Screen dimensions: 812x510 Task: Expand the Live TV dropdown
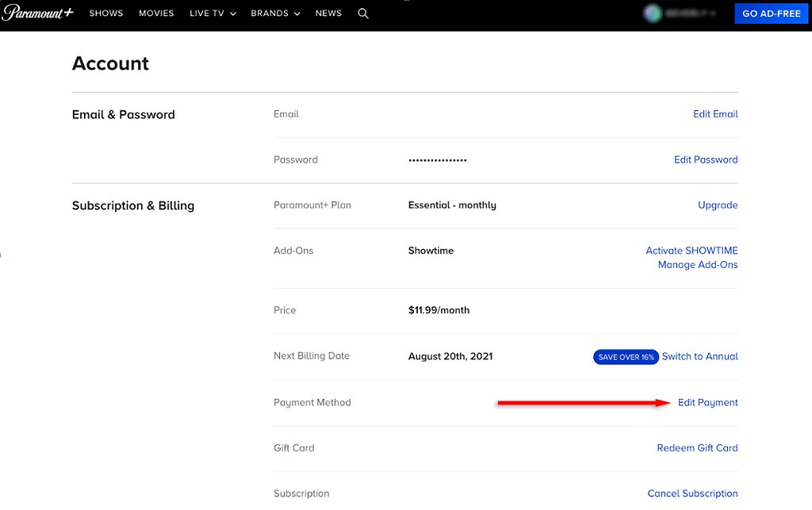[213, 13]
